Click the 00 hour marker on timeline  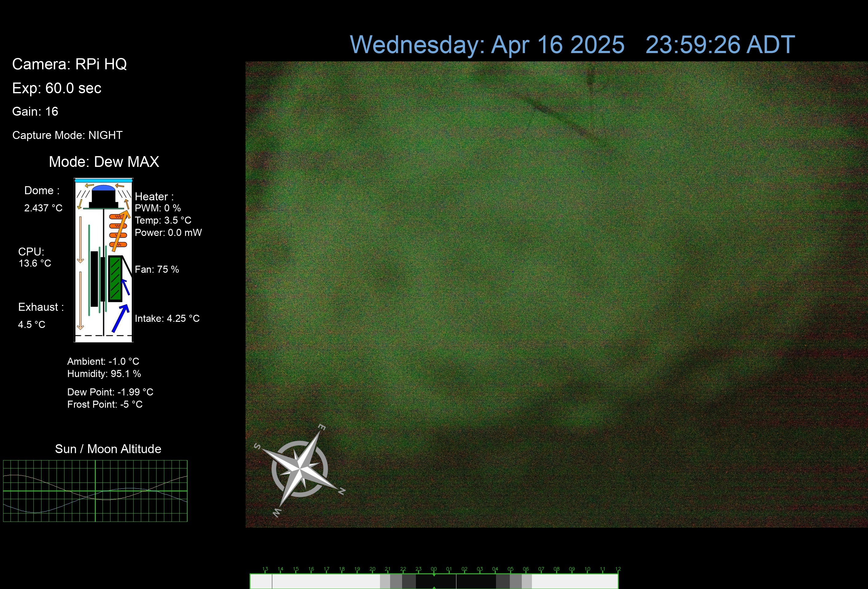pos(434,569)
